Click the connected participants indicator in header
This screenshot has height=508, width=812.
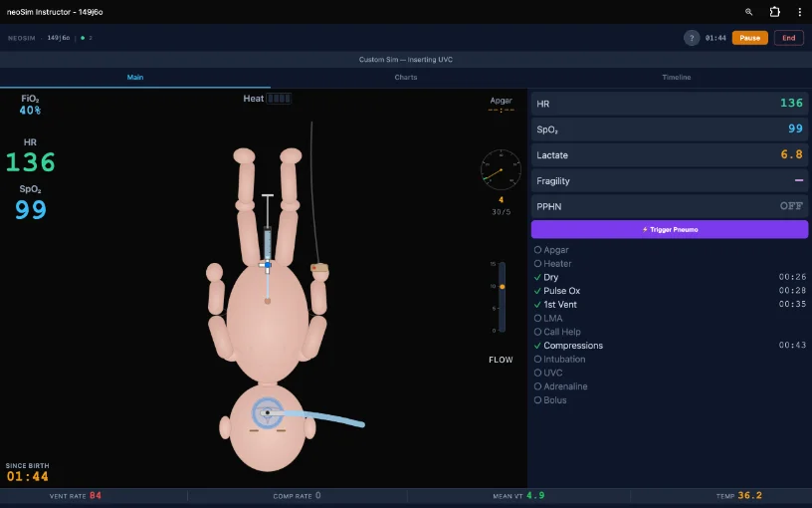pos(86,38)
